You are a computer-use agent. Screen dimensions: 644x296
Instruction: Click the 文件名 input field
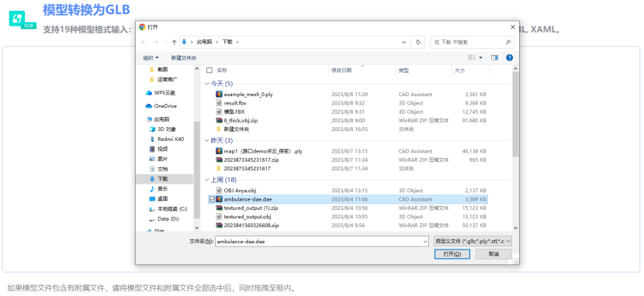[321, 242]
